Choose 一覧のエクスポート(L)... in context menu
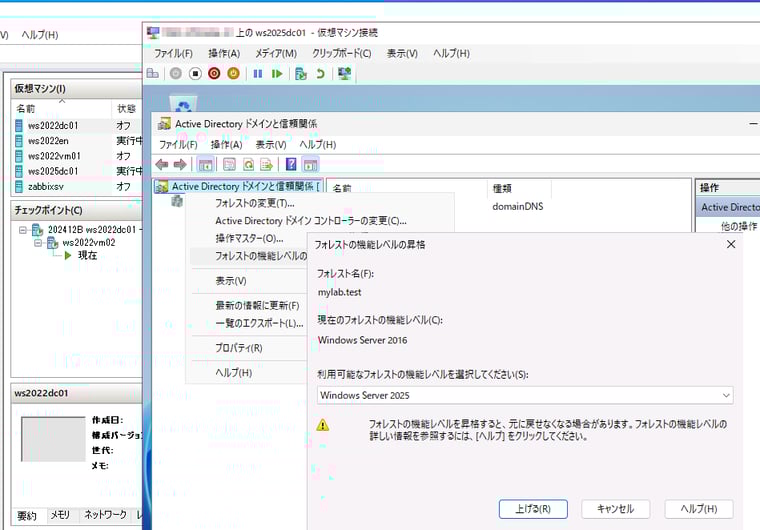Viewport: 760px width, 530px height. [x=249, y=323]
